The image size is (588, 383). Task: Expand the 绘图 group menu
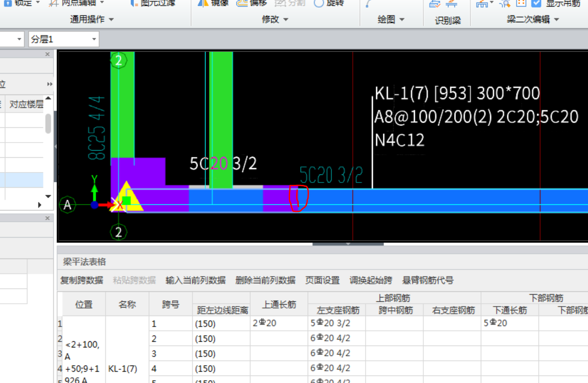pyautogui.click(x=391, y=19)
